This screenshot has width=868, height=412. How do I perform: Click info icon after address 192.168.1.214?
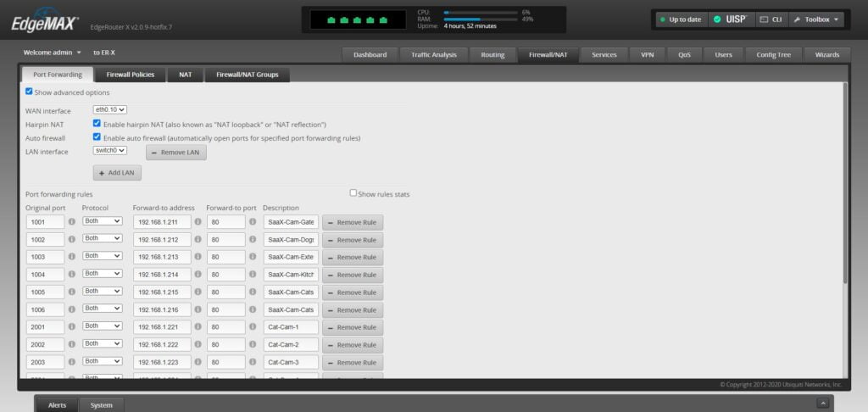tap(198, 274)
